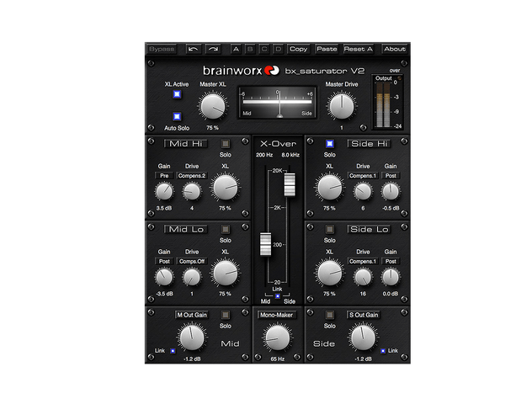Screen dimensions: 532x404
Task: Click the 200 Hz crossover value
Action: tap(264, 155)
